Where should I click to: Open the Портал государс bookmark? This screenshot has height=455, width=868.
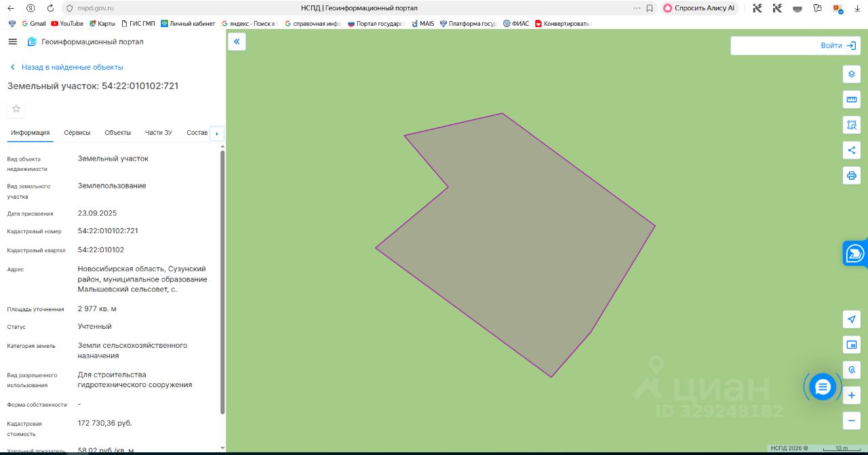point(376,23)
